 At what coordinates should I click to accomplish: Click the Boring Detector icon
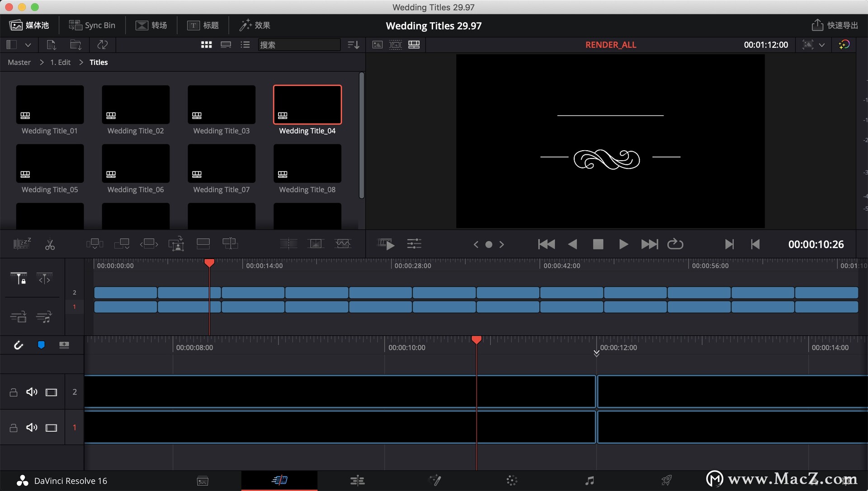coord(21,244)
